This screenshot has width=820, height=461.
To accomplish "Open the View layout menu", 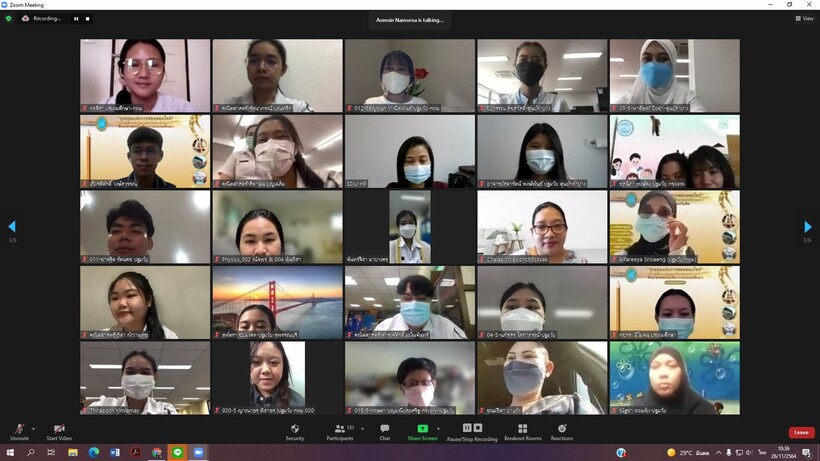I will [804, 18].
